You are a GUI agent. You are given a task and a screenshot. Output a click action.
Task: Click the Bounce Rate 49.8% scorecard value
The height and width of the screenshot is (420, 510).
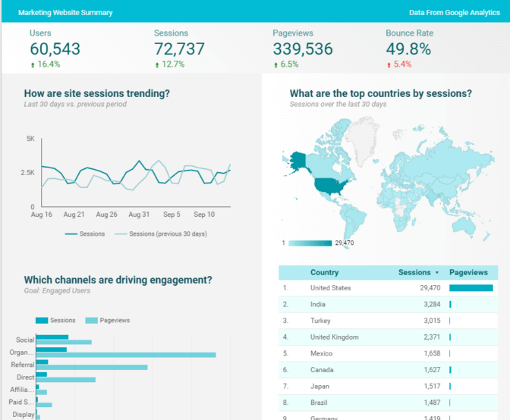pyautogui.click(x=408, y=49)
